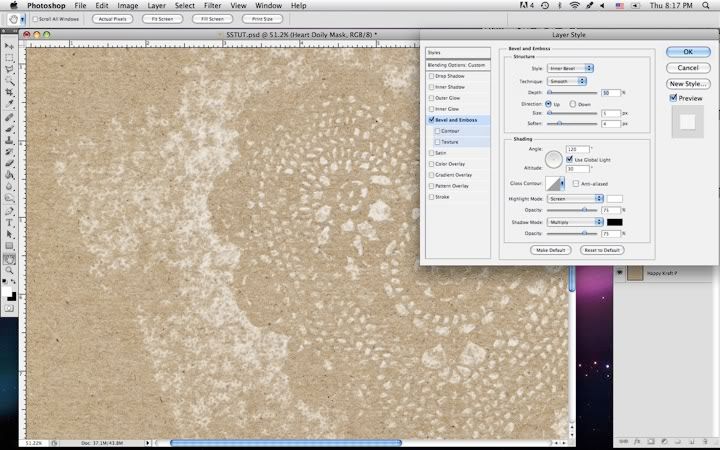Open the Filter menu
Image resolution: width=720 pixels, height=450 pixels.
click(x=213, y=6)
